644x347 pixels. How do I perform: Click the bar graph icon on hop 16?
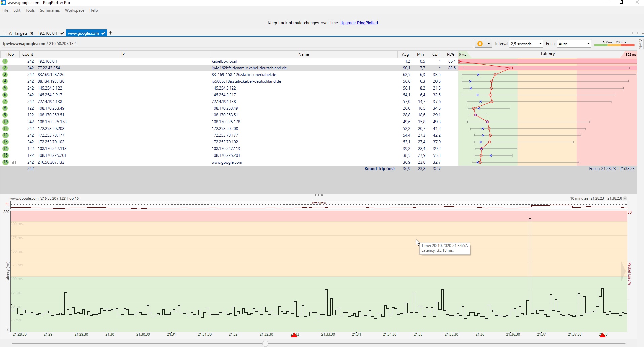(14, 162)
